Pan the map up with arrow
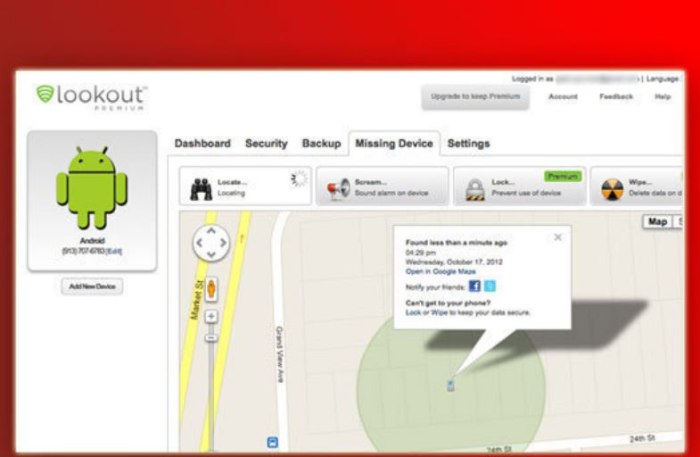The width and height of the screenshot is (700, 457). click(211, 231)
